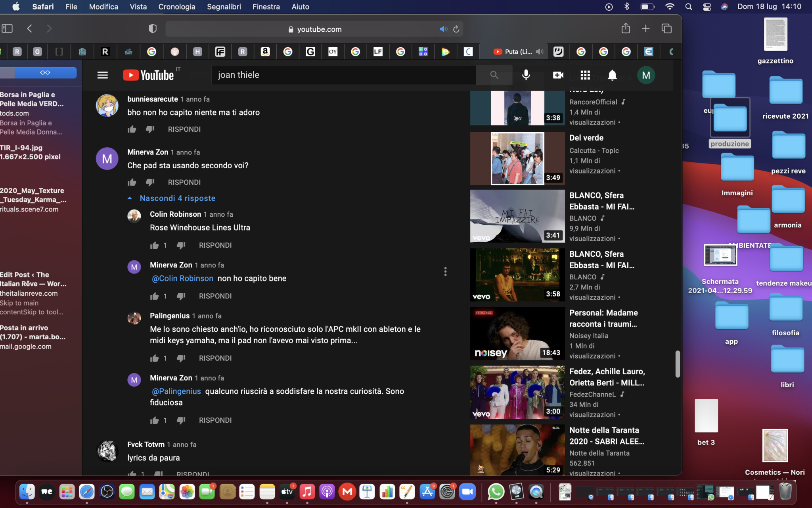Screen dimensions: 812x508
Task: Click the joan thiele search field
Action: (344, 75)
